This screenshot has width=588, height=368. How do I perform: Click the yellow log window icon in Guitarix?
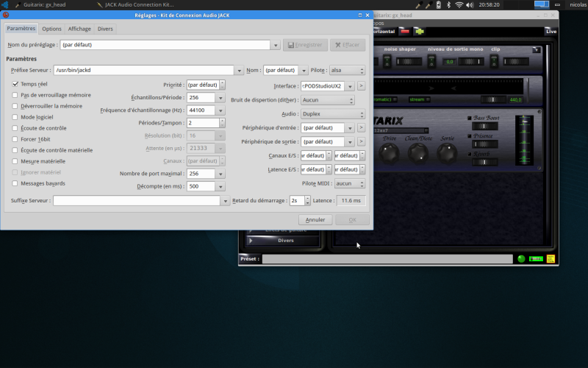point(551,259)
